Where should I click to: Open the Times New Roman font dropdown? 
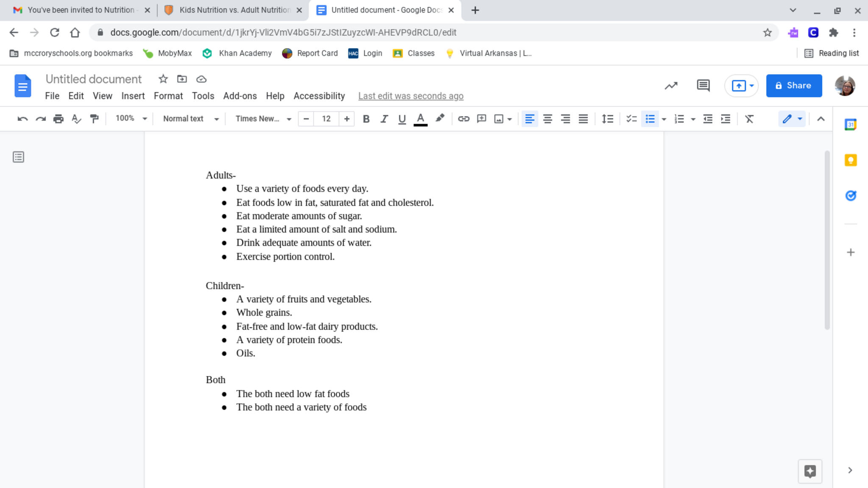(263, 119)
